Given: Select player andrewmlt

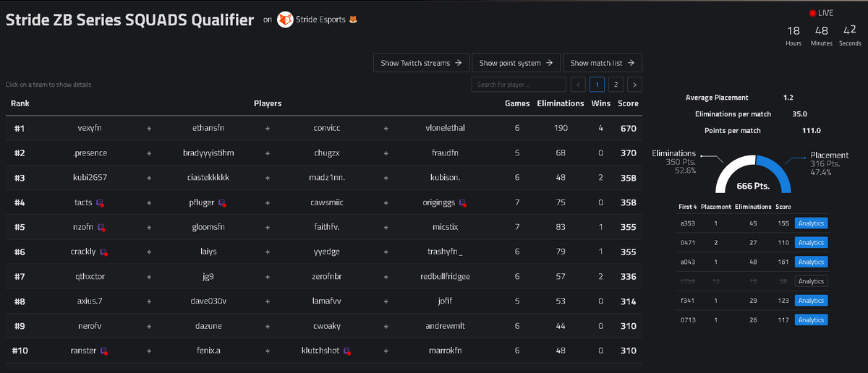Looking at the screenshot, I should pos(446,326).
